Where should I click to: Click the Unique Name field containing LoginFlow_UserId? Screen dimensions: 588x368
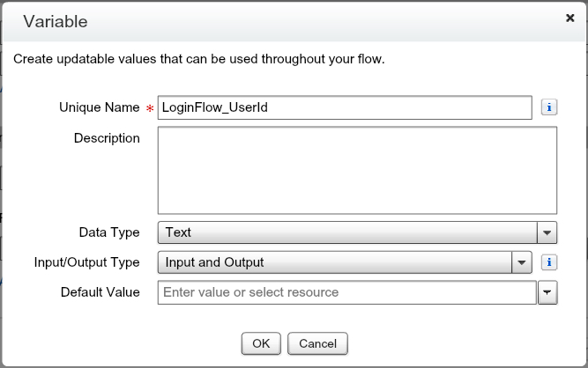(x=344, y=107)
